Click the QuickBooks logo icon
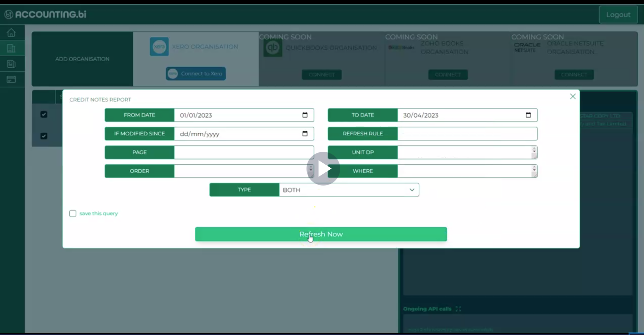The height and width of the screenshot is (335, 644). pyautogui.click(x=272, y=48)
